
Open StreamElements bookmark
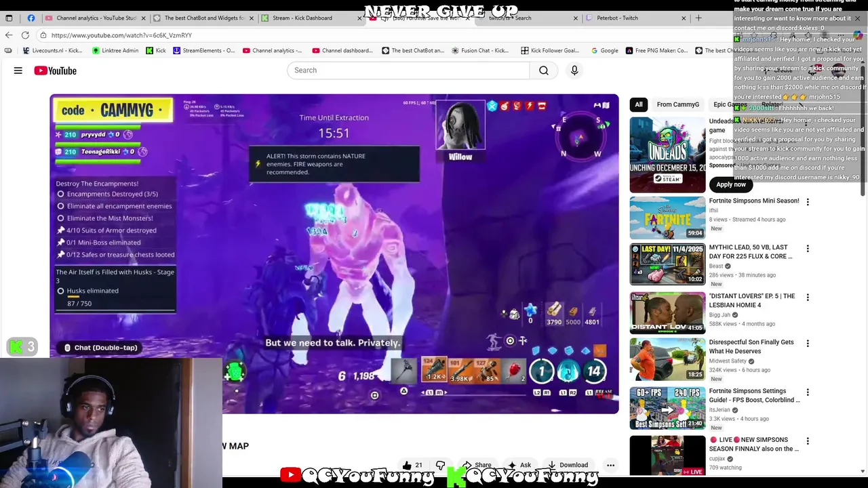click(x=203, y=51)
